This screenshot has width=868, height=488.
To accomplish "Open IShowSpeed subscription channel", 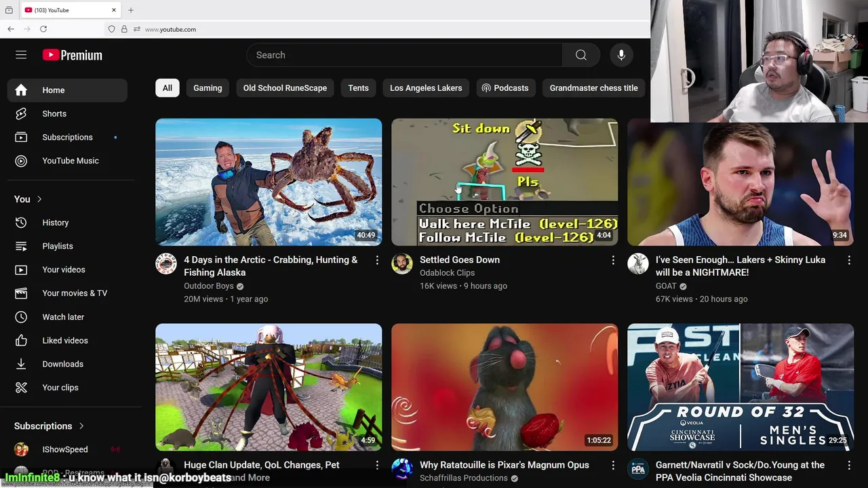I will coord(67,449).
